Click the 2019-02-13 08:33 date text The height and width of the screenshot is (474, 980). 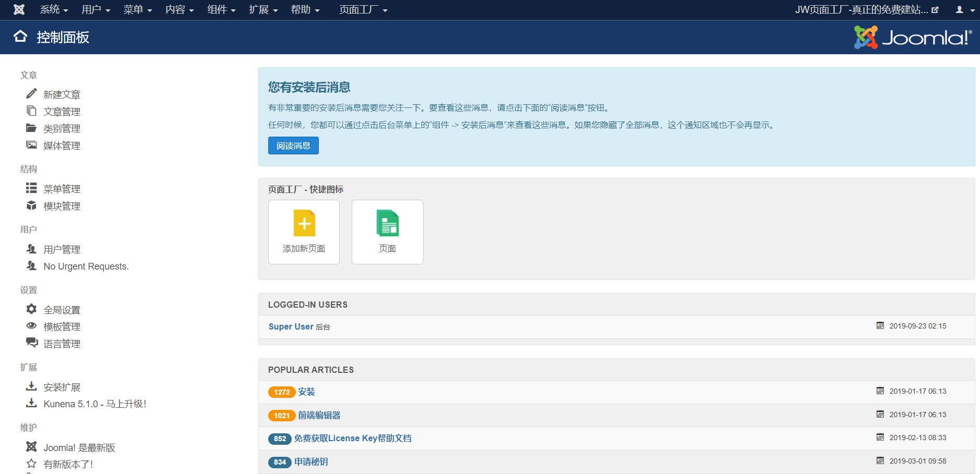(x=918, y=437)
